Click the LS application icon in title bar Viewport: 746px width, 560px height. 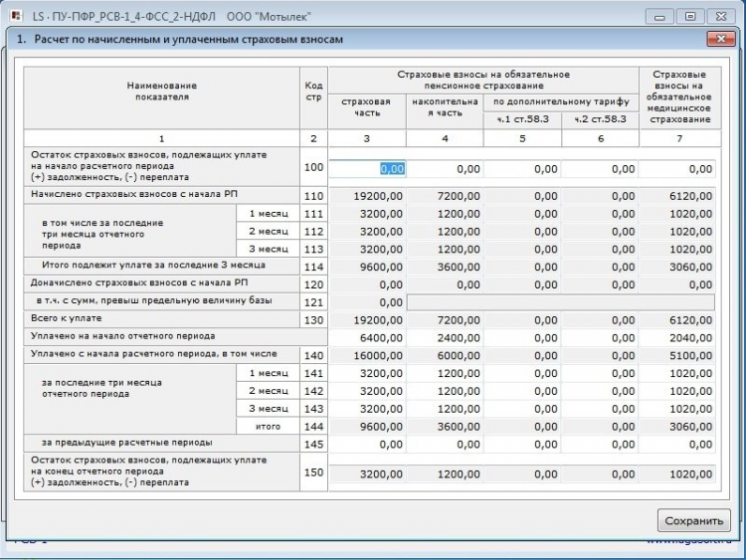click(15, 15)
